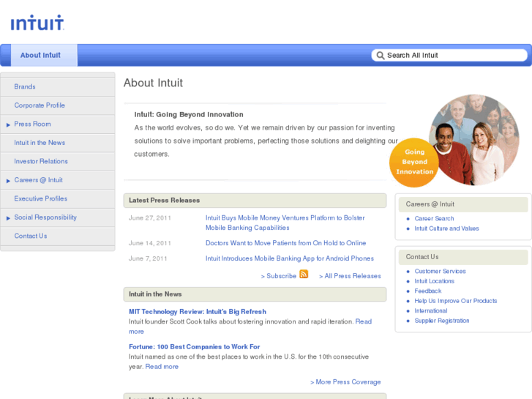The height and width of the screenshot is (399, 532).
Task: Click the Intuit logo
Action: 37,23
